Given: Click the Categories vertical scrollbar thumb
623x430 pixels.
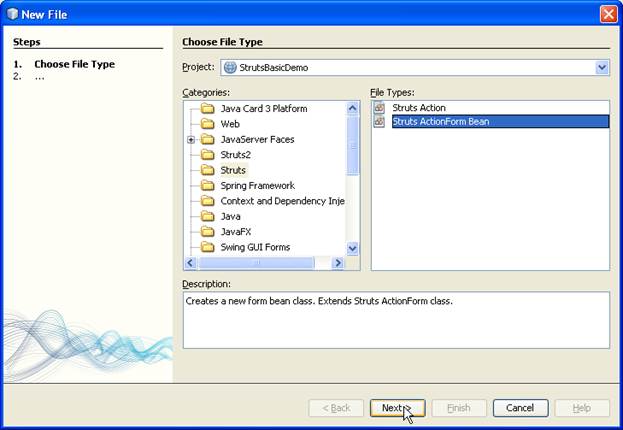Looking at the screenshot, I should point(352,145).
